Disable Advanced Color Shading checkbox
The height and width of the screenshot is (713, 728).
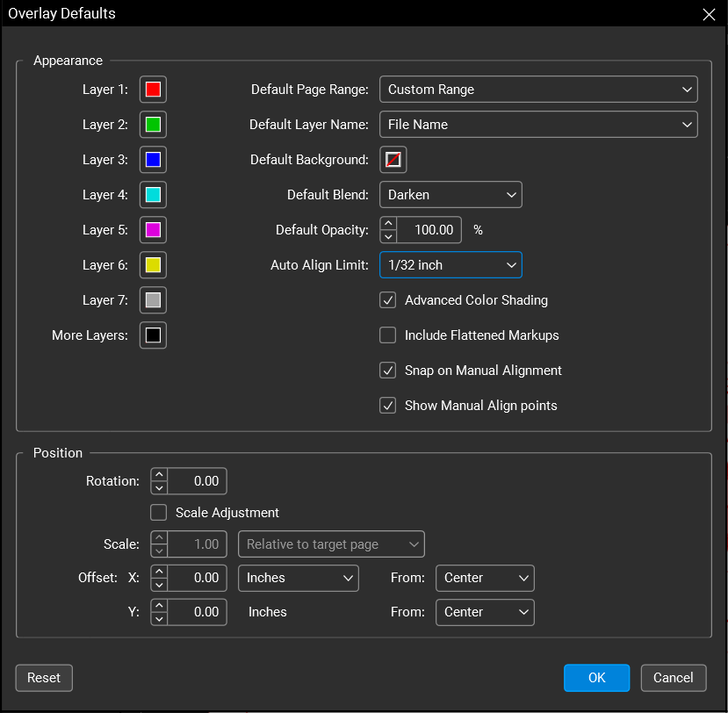pos(387,300)
